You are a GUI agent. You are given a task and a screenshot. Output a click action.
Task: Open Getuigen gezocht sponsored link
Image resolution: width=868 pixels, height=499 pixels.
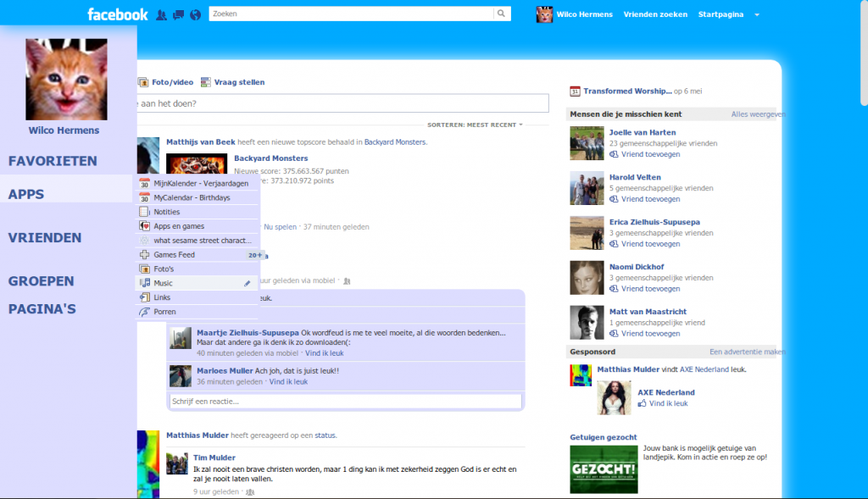(x=604, y=437)
